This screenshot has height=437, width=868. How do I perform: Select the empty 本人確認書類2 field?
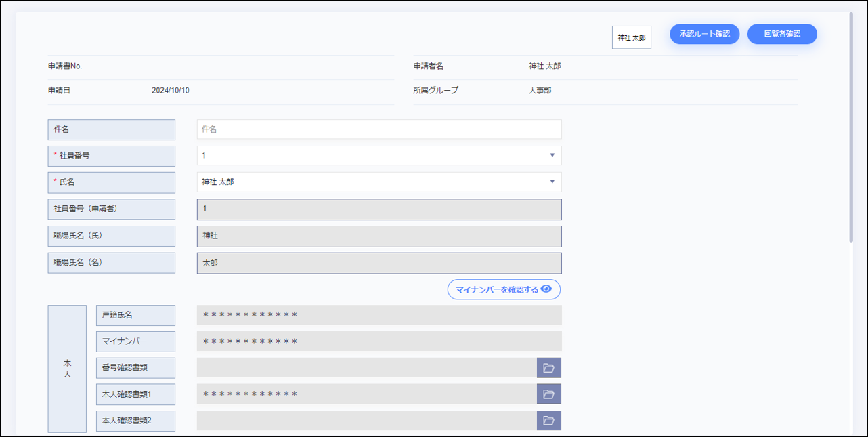click(x=366, y=421)
